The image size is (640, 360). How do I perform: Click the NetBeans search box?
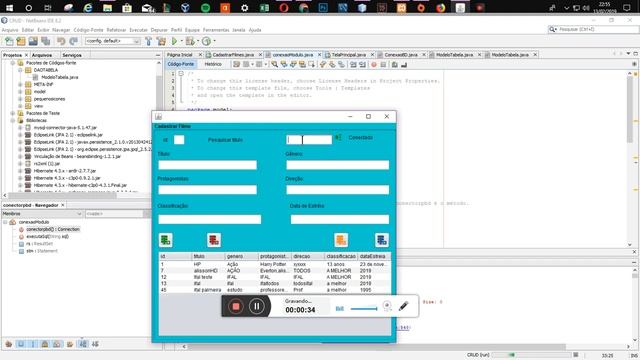tap(593, 29)
